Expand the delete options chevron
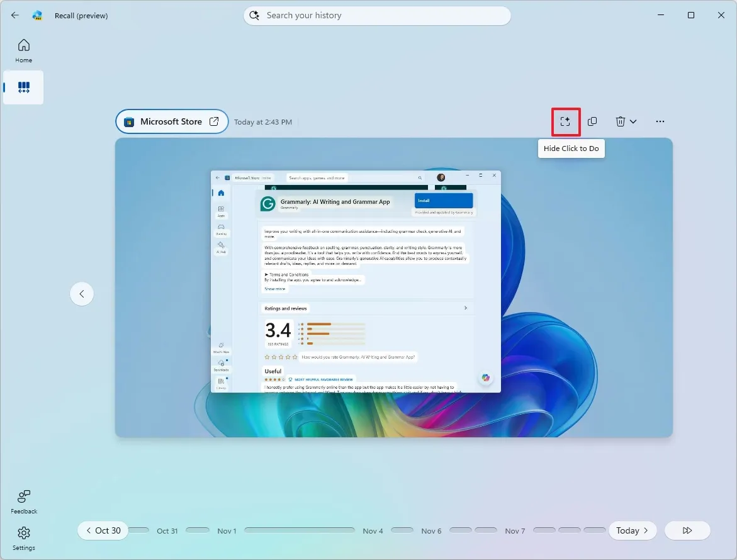This screenshot has height=560, width=737. pyautogui.click(x=634, y=121)
